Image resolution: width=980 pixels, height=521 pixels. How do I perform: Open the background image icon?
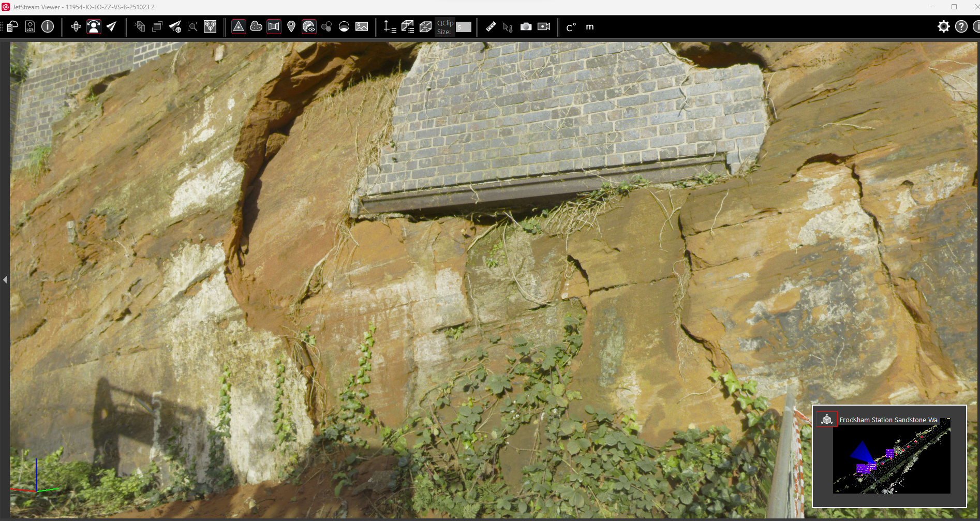pos(362,26)
